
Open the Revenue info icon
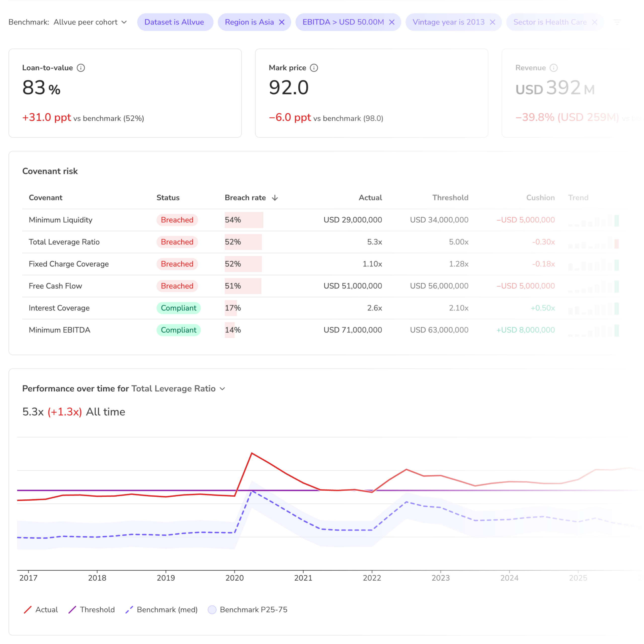553,68
